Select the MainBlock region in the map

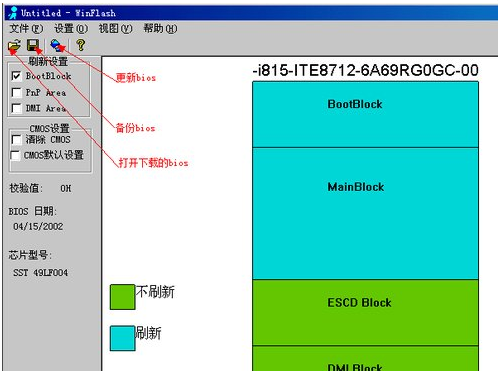(x=365, y=213)
